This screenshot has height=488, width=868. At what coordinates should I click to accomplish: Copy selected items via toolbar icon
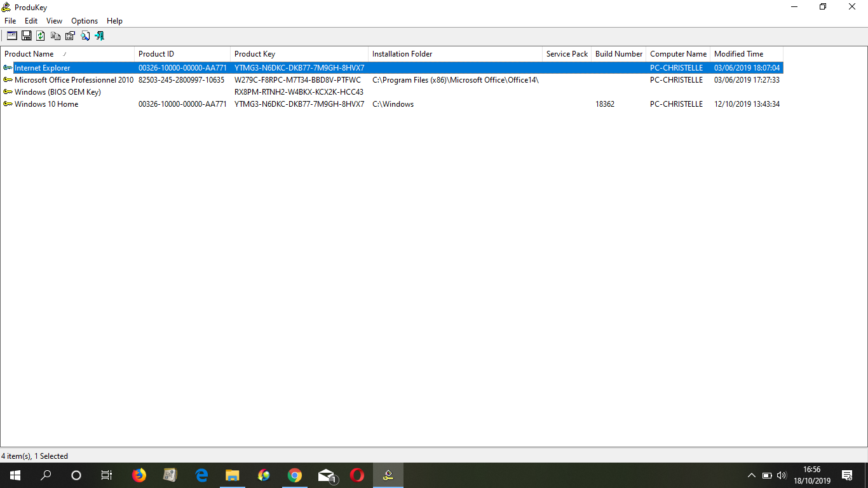56,36
